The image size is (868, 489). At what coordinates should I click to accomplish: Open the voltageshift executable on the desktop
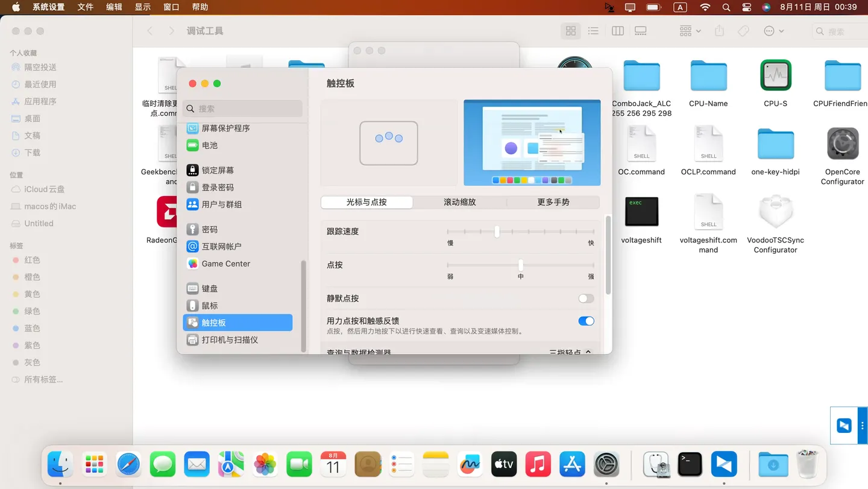coord(641,211)
